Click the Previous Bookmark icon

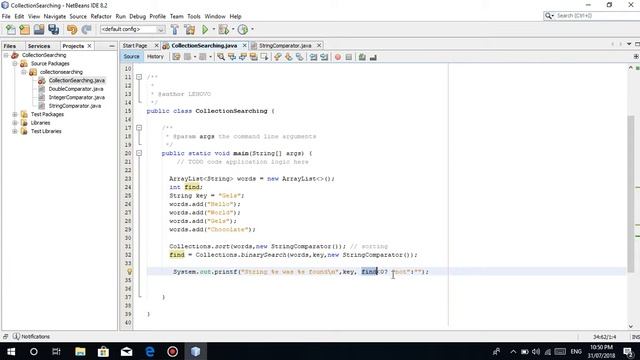pos(278,57)
